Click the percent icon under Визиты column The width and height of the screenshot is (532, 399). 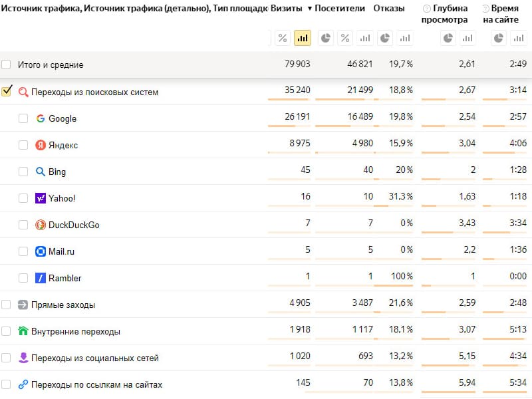point(283,38)
